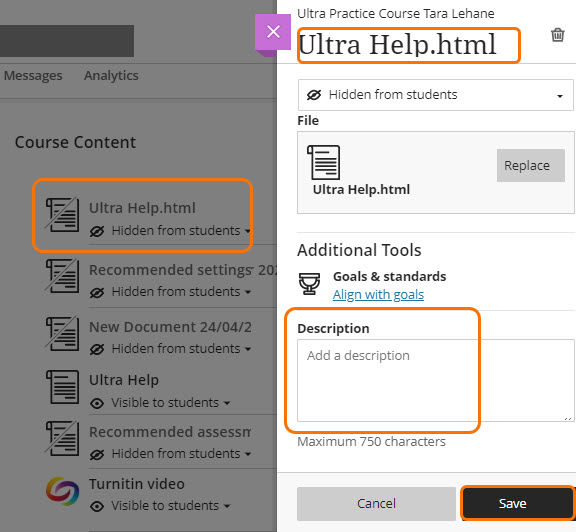Expand visibility dropdown under New Document 24/04

(x=181, y=349)
